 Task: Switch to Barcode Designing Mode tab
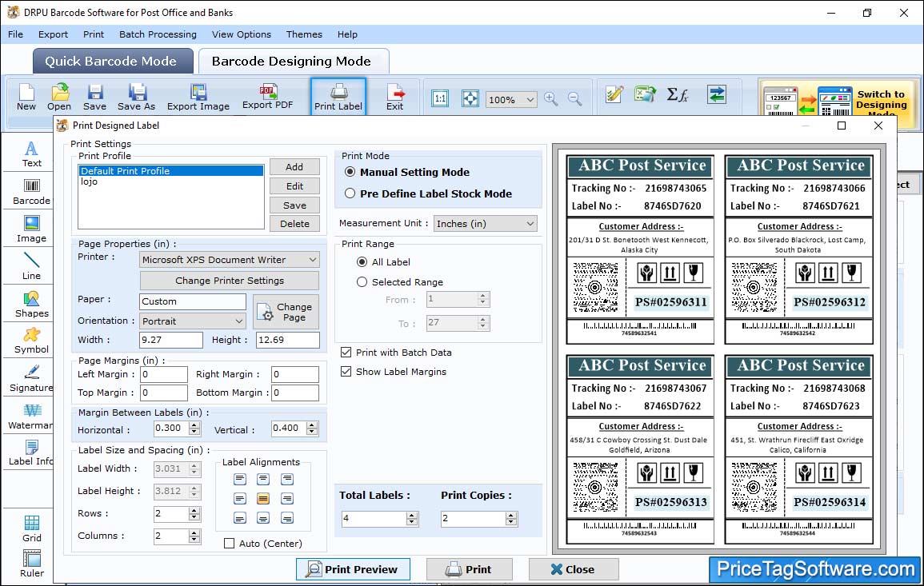click(293, 62)
